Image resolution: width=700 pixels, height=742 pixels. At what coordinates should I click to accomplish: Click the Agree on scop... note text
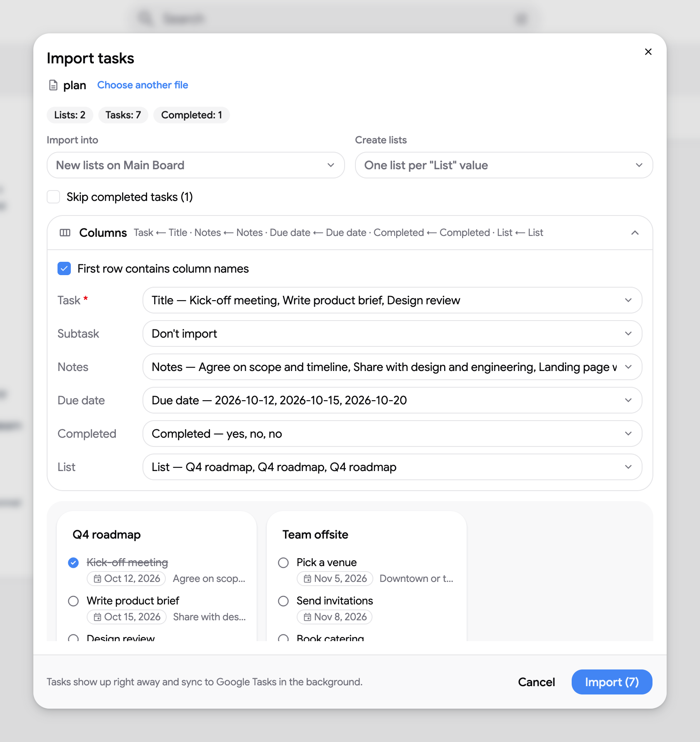coord(209,579)
